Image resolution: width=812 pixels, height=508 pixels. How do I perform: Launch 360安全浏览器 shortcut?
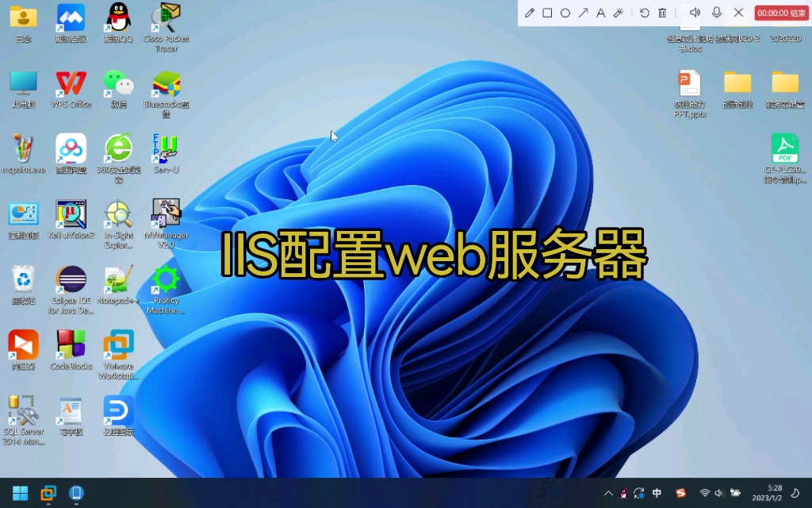pyautogui.click(x=119, y=158)
